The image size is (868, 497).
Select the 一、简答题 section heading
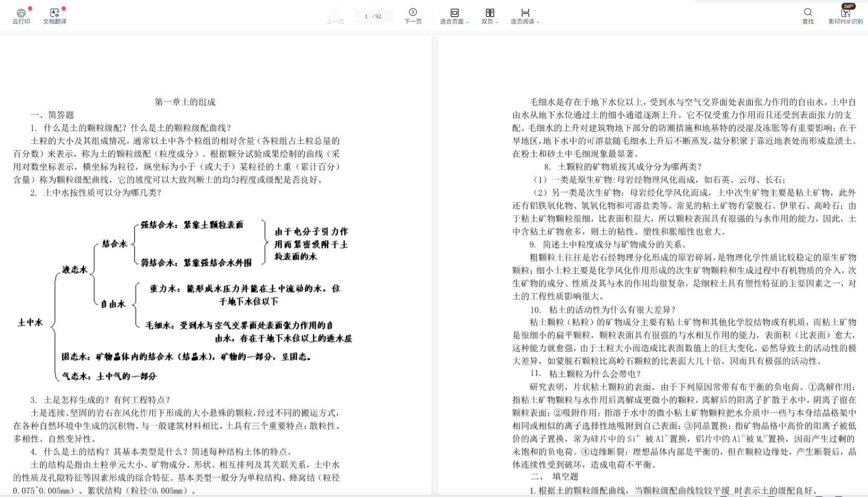(52, 115)
